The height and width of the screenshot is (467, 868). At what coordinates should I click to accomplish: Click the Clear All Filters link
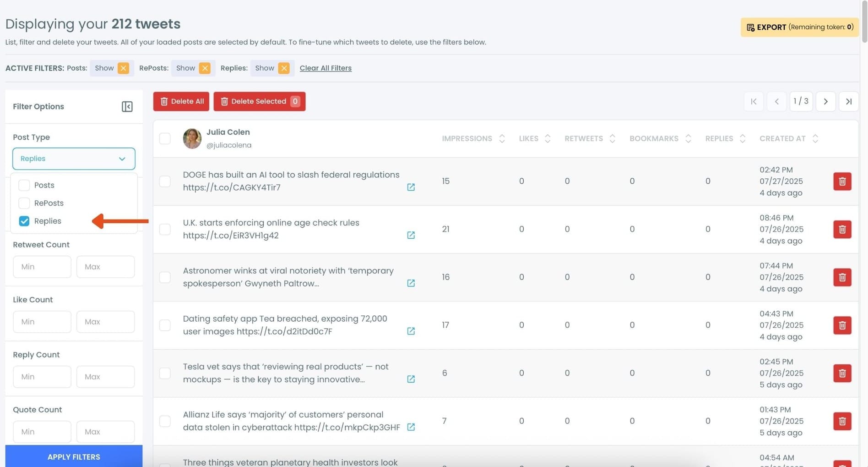click(325, 68)
